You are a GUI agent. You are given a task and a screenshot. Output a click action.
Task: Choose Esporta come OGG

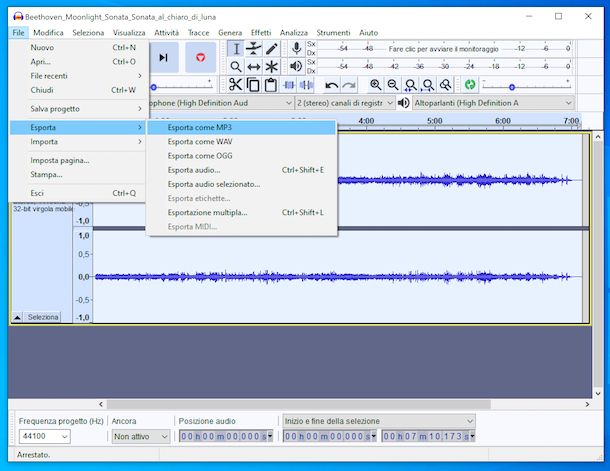pos(241,156)
